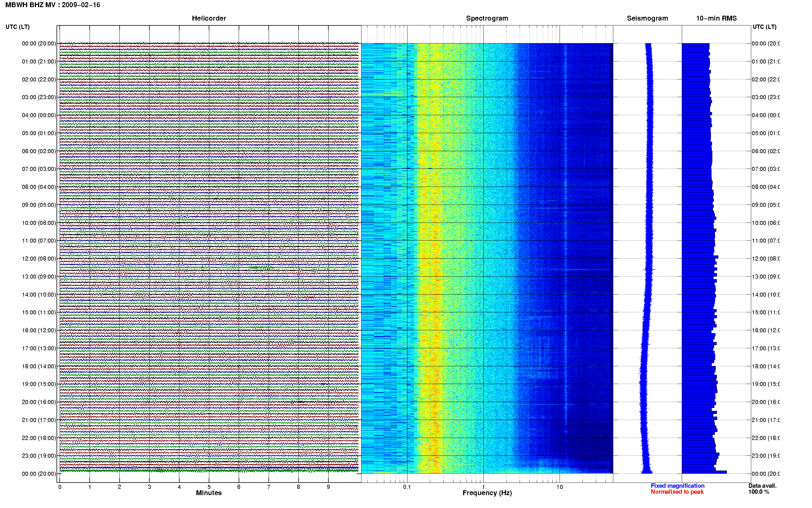Click the '10-min RMS' panel heading

pyautogui.click(x=716, y=19)
